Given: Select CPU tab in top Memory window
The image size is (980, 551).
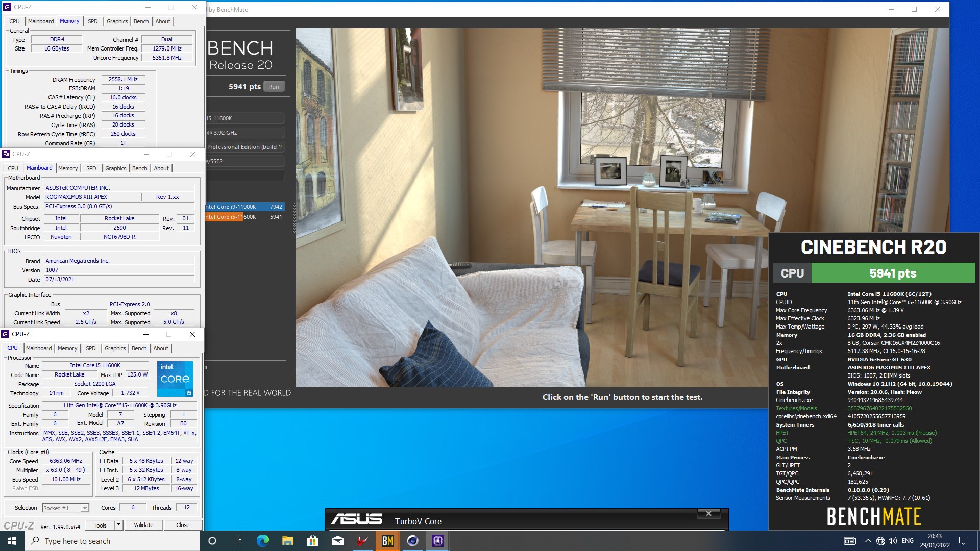Looking at the screenshot, I should (14, 21).
